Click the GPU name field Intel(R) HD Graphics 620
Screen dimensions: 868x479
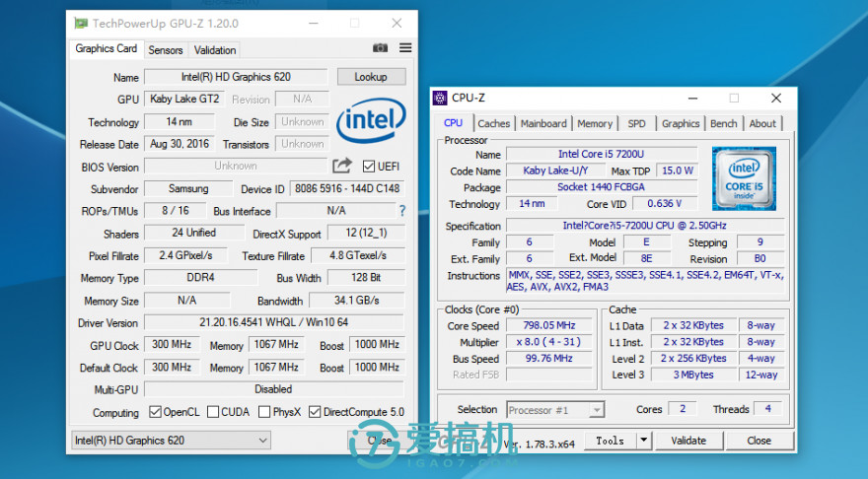click(236, 76)
